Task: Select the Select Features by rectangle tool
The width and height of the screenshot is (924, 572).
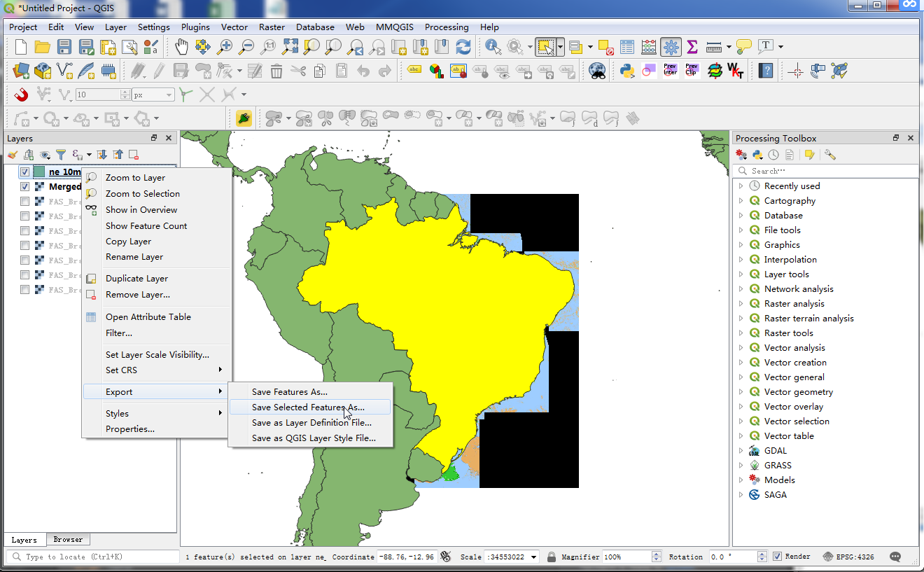Action: point(545,47)
